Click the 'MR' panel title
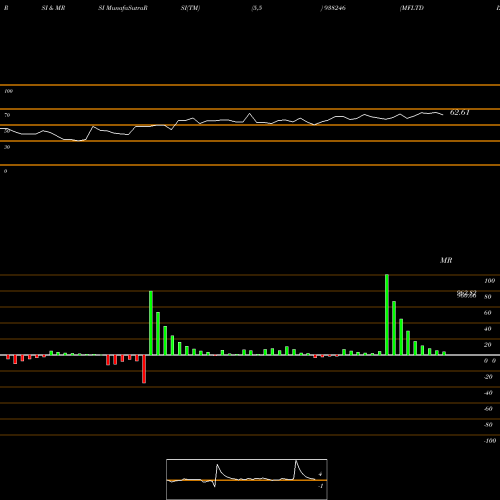 (x=446, y=260)
